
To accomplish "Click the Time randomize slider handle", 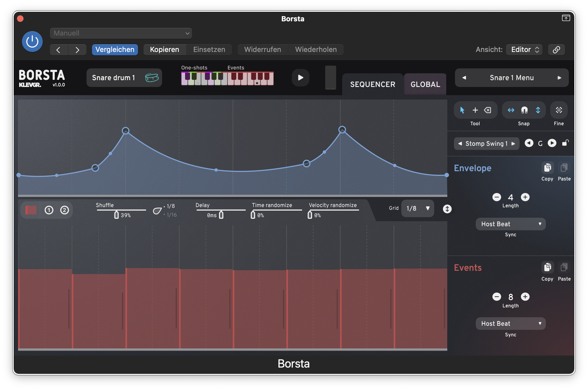I will (253, 215).
